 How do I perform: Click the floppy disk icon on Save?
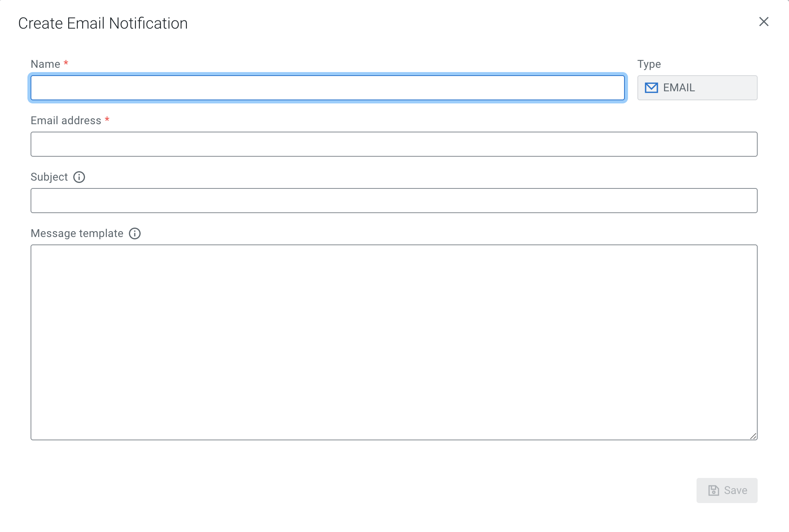(x=714, y=490)
